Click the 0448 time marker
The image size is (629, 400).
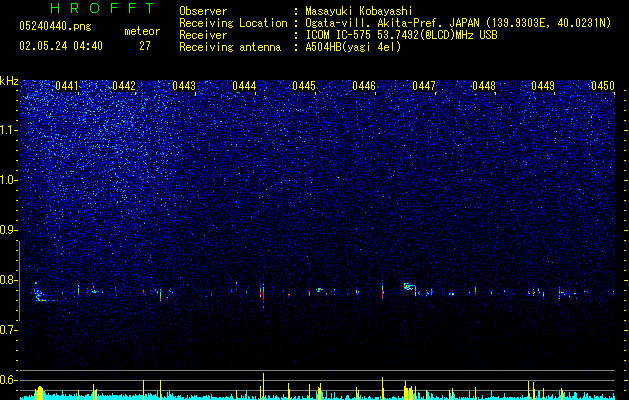click(484, 86)
